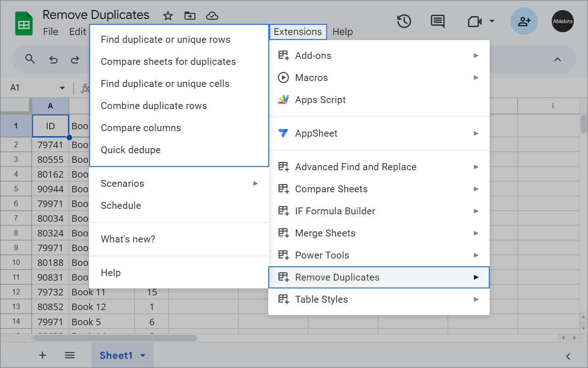
Task: Open Advanced Find and Replace
Action: click(379, 167)
